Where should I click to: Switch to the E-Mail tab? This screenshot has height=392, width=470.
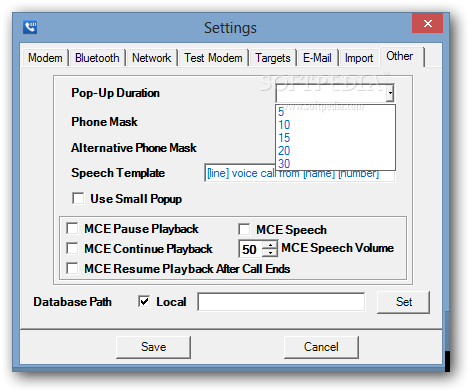click(x=317, y=58)
